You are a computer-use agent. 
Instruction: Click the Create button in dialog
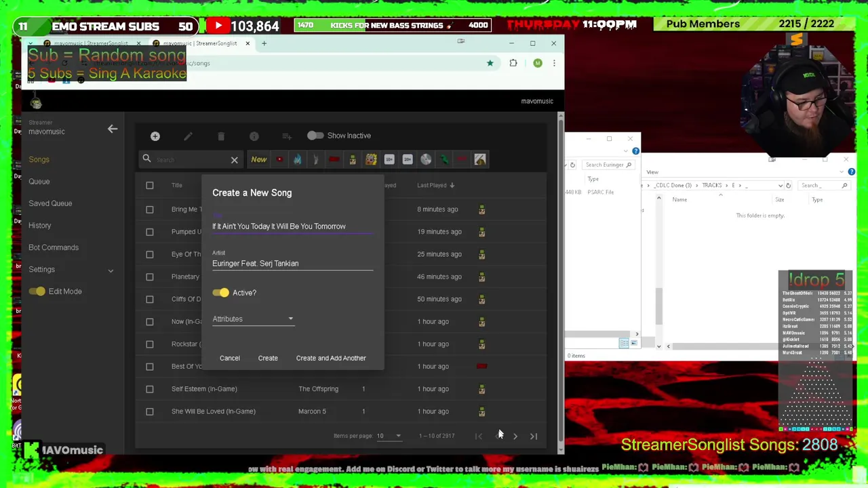(268, 358)
